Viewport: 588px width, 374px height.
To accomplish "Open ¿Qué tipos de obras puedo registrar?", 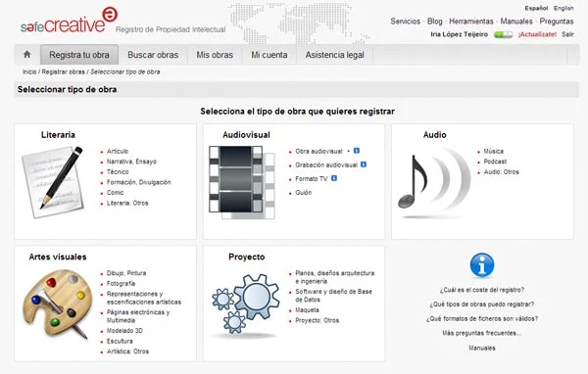I will pyautogui.click(x=482, y=304).
